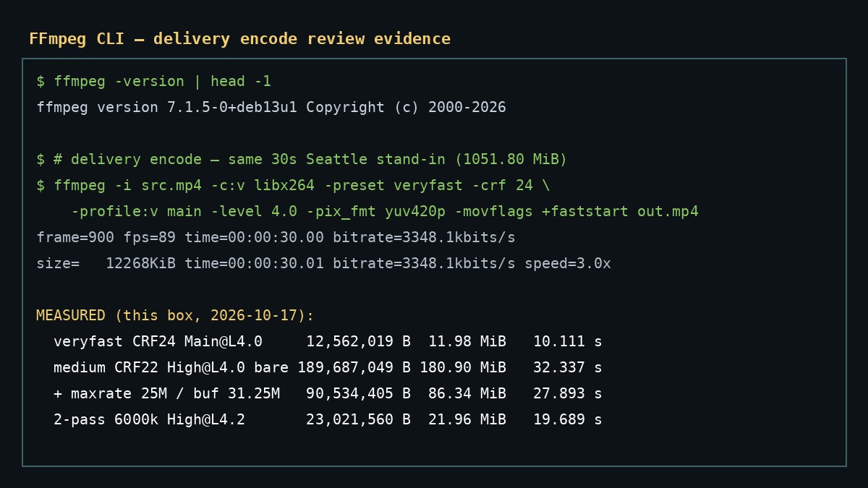Click the "-movflags +faststart out.mp4" text

point(576,212)
